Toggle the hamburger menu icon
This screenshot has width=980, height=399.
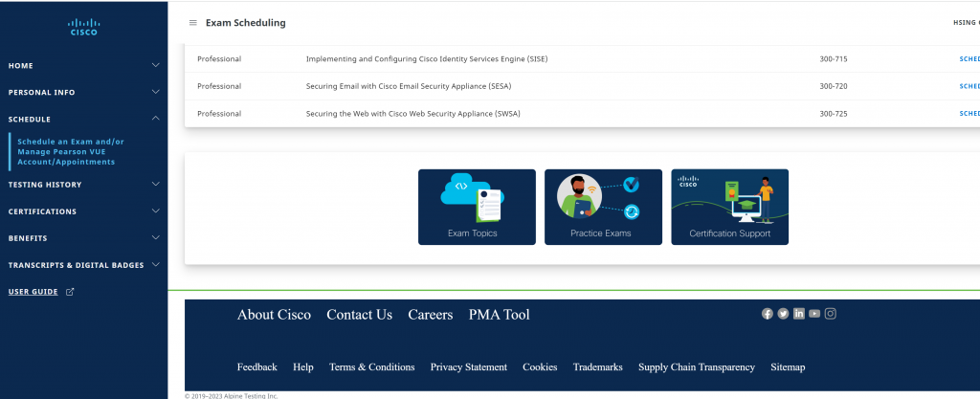pos(193,23)
